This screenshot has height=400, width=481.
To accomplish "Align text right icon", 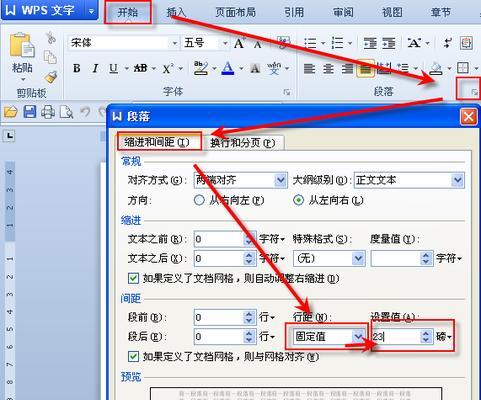I will coord(347,69).
